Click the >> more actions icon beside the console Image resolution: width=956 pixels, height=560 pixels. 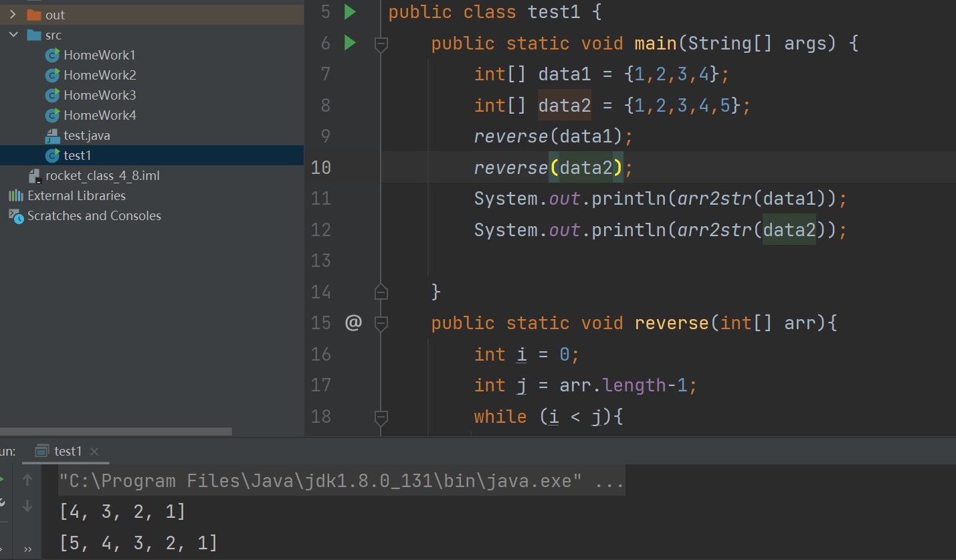(x=27, y=549)
